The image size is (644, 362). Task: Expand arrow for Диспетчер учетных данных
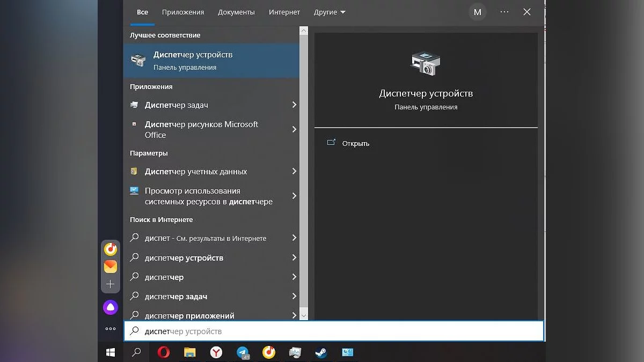click(x=294, y=172)
